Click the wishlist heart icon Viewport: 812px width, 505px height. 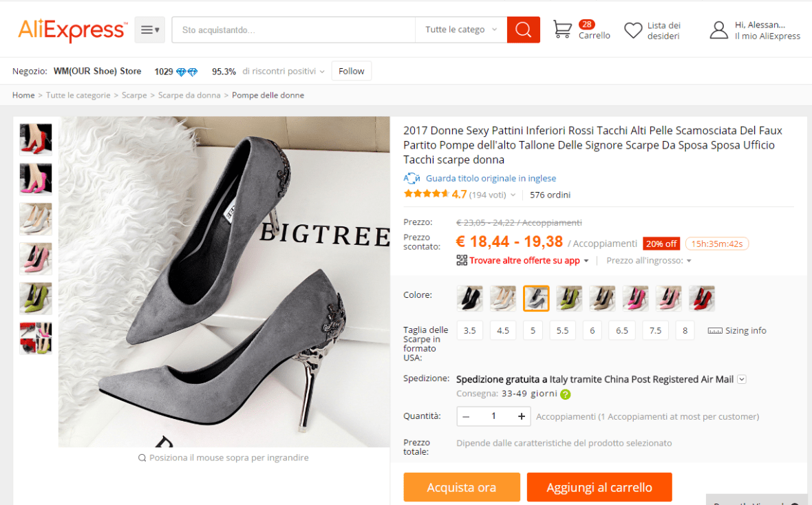(x=633, y=30)
